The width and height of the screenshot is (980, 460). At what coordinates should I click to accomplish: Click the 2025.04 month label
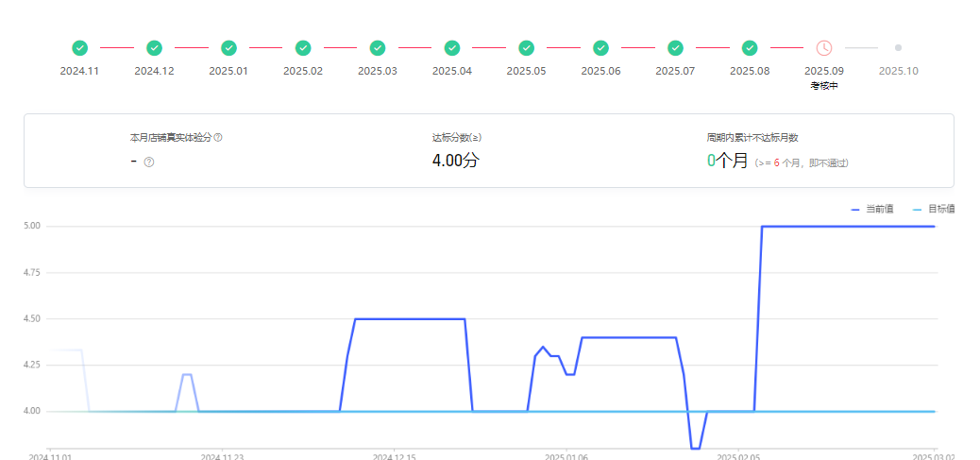coord(452,71)
